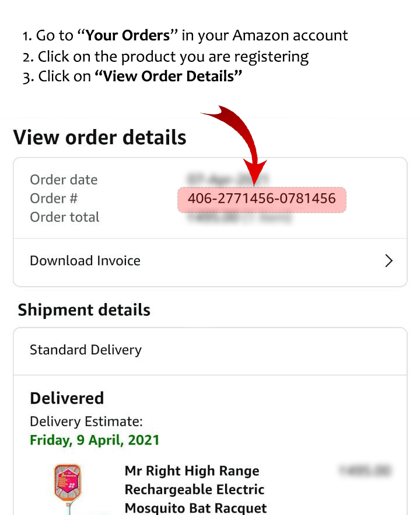The height and width of the screenshot is (515, 420).
Task: Click the blurred product price
Action: pos(365,471)
